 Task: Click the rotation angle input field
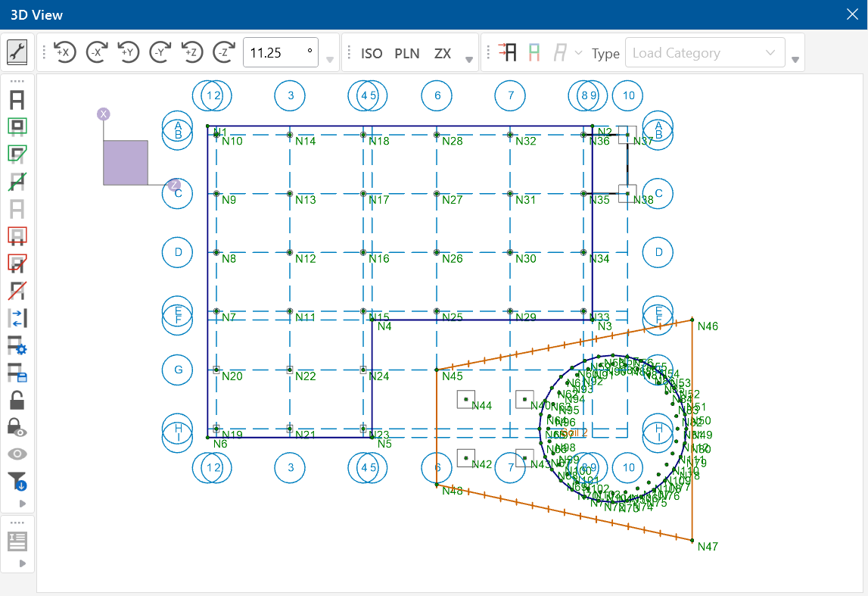pos(276,53)
